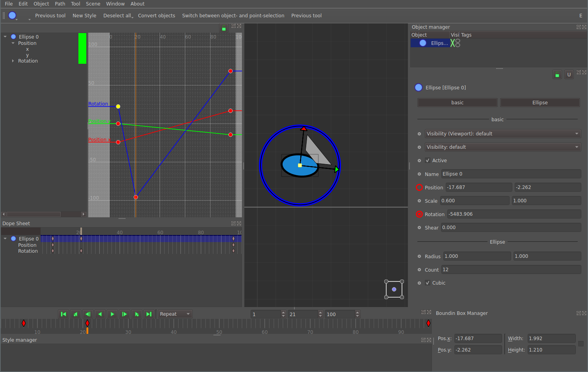The image size is (588, 372).
Task: Collapse the Position group in the animation tree
Action: [x=13, y=43]
